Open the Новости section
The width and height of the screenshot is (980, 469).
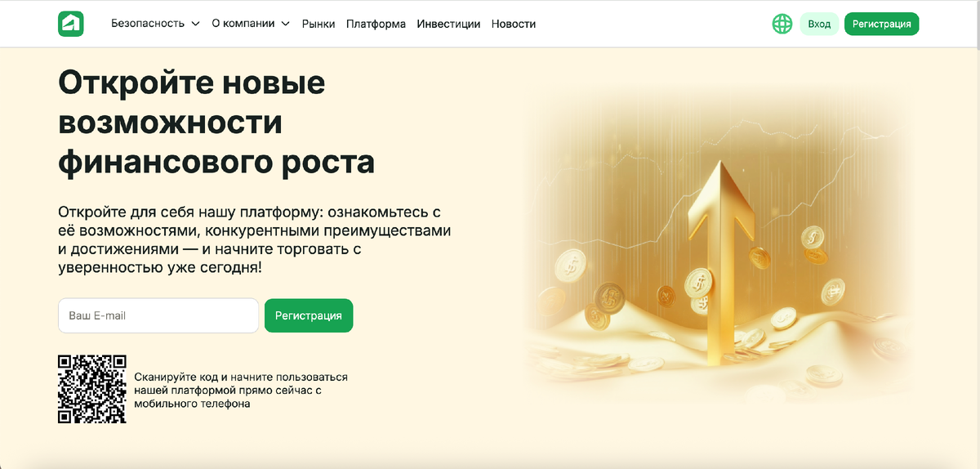[514, 24]
